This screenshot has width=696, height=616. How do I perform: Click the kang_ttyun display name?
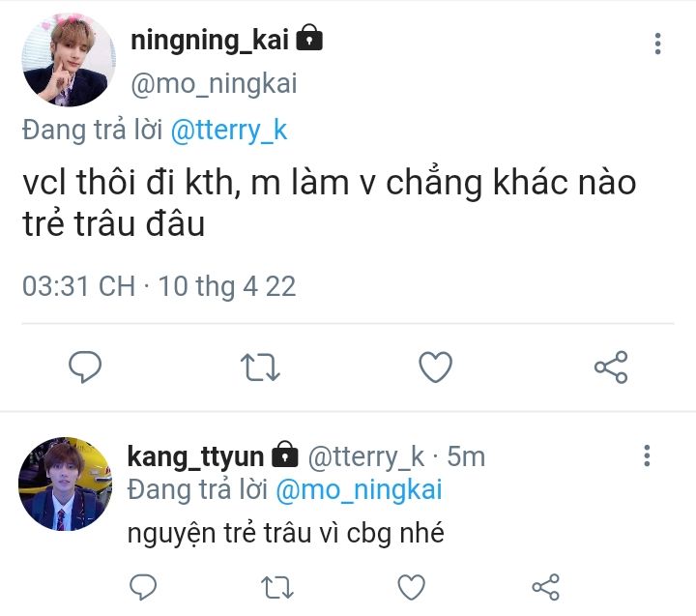point(196,455)
